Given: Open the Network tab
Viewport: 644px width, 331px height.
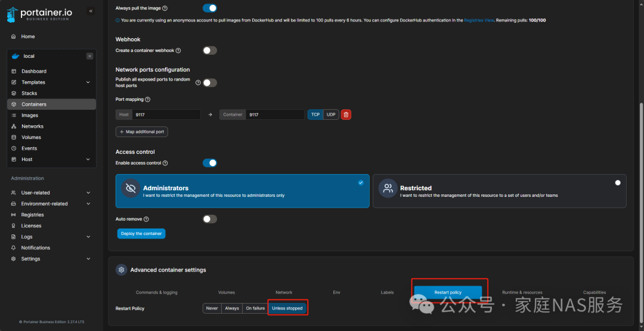Looking at the screenshot, I should click(x=284, y=292).
